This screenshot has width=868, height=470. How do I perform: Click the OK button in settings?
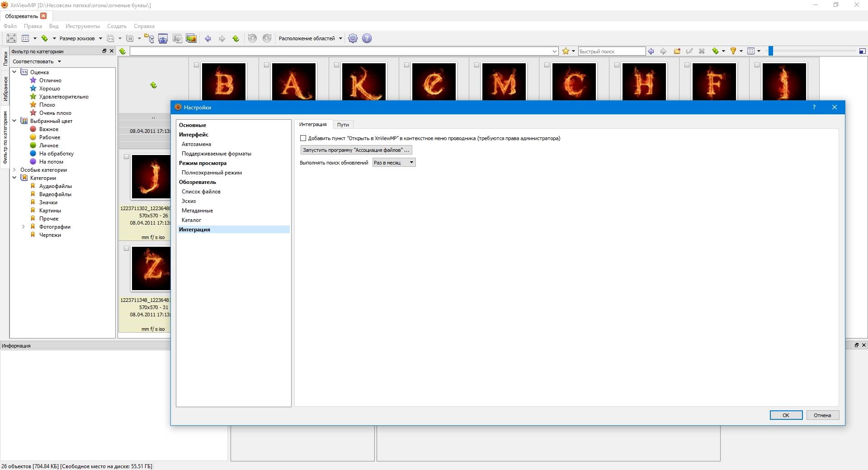pos(786,415)
